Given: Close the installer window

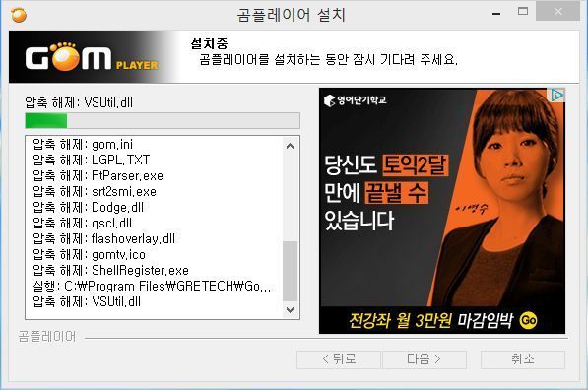Looking at the screenshot, I should 557,11.
